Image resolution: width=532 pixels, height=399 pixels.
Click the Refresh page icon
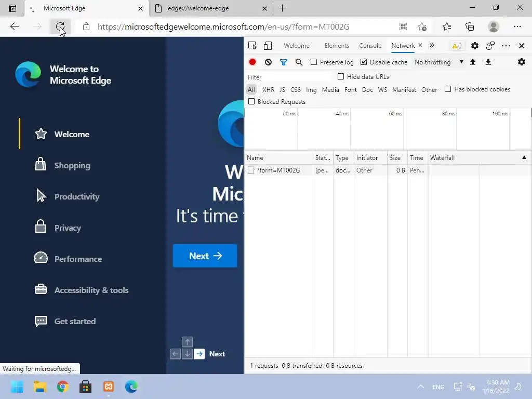tap(60, 26)
